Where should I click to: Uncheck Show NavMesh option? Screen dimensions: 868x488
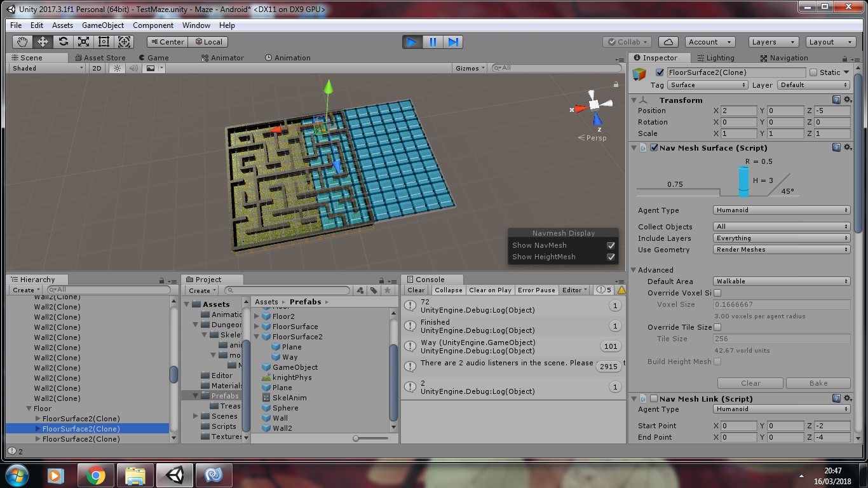pos(611,245)
